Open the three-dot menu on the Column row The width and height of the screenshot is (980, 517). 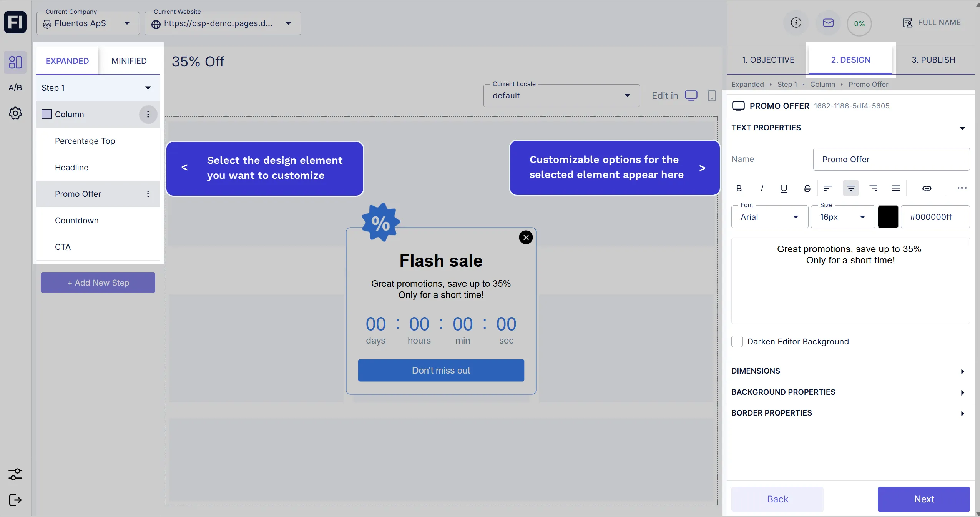pos(148,115)
